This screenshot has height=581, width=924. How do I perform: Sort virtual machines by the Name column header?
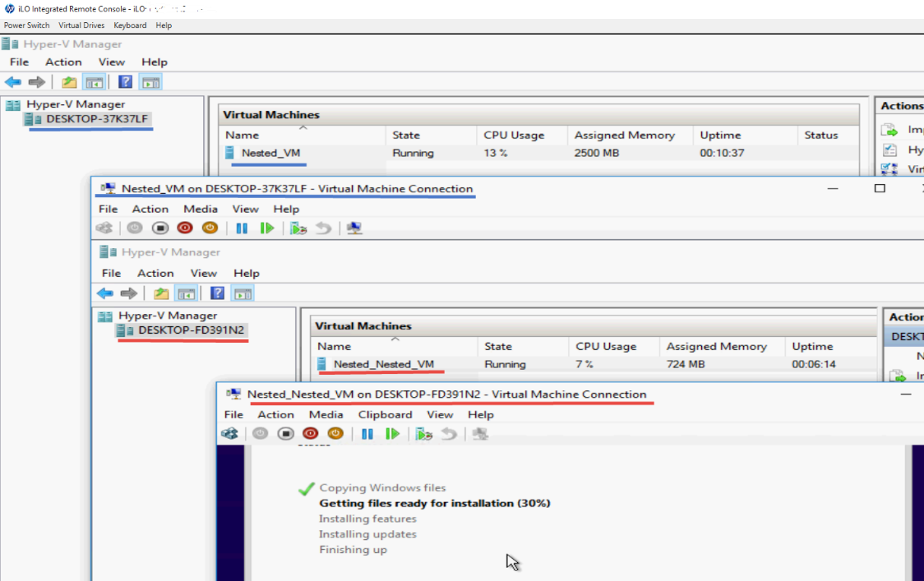(x=242, y=135)
